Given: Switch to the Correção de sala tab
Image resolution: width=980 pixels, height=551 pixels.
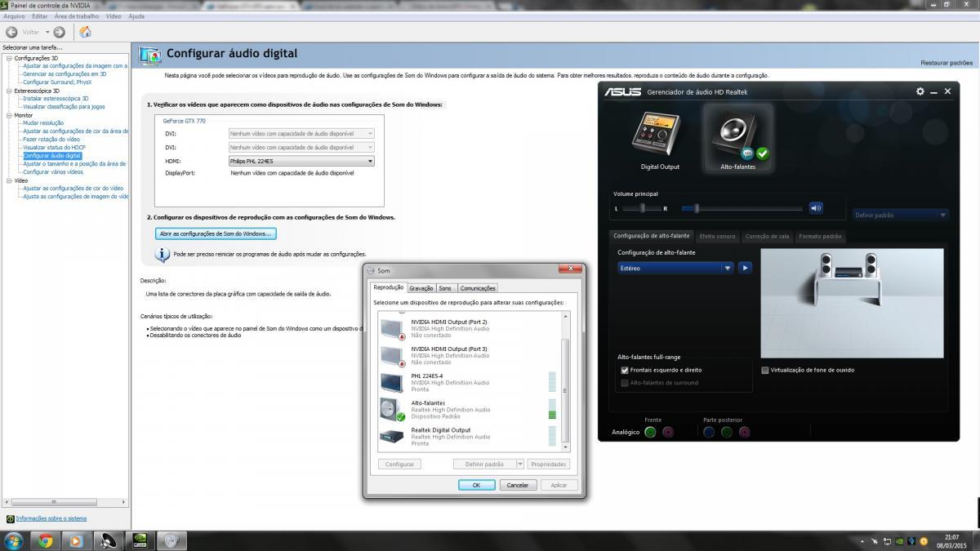Looking at the screenshot, I should click(768, 236).
